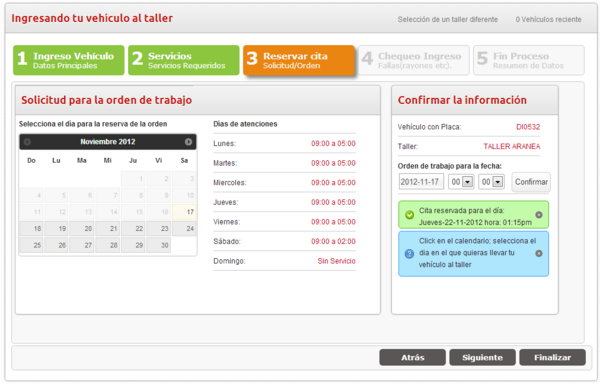The image size is (600, 384).
Task: Click the green checkmark icon in reservation notice
Action: tap(409, 215)
